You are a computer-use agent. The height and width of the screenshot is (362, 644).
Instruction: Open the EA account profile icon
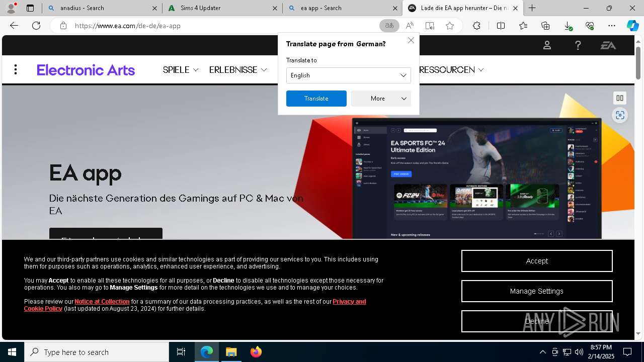coord(547,45)
